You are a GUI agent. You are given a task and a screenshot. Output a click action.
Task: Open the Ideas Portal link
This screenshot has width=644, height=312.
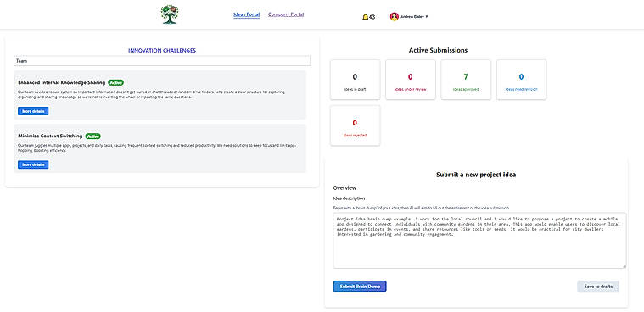click(246, 14)
